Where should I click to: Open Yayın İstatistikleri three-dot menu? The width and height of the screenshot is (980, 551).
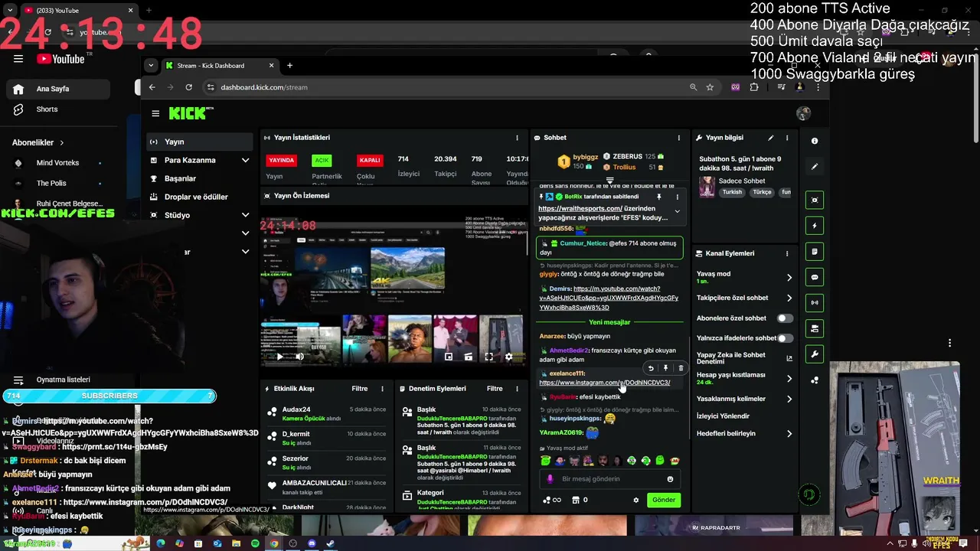pyautogui.click(x=517, y=138)
